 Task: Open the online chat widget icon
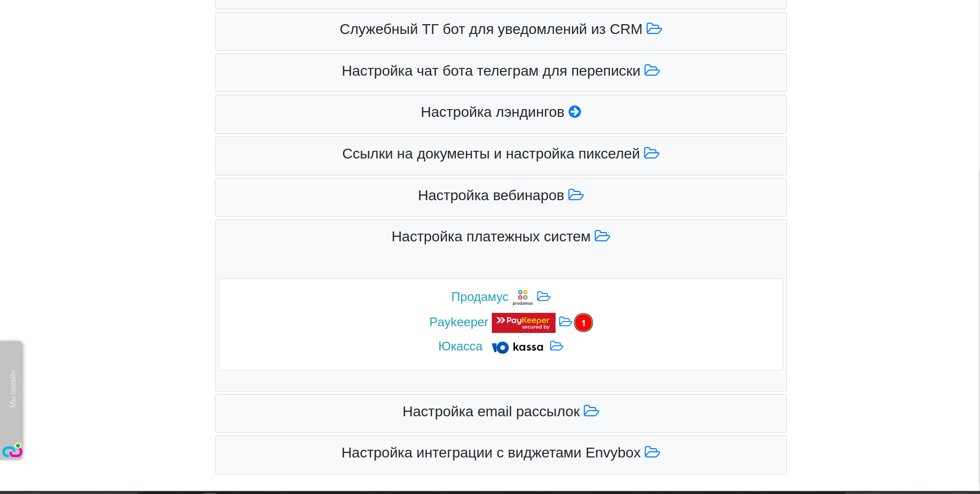[12, 451]
